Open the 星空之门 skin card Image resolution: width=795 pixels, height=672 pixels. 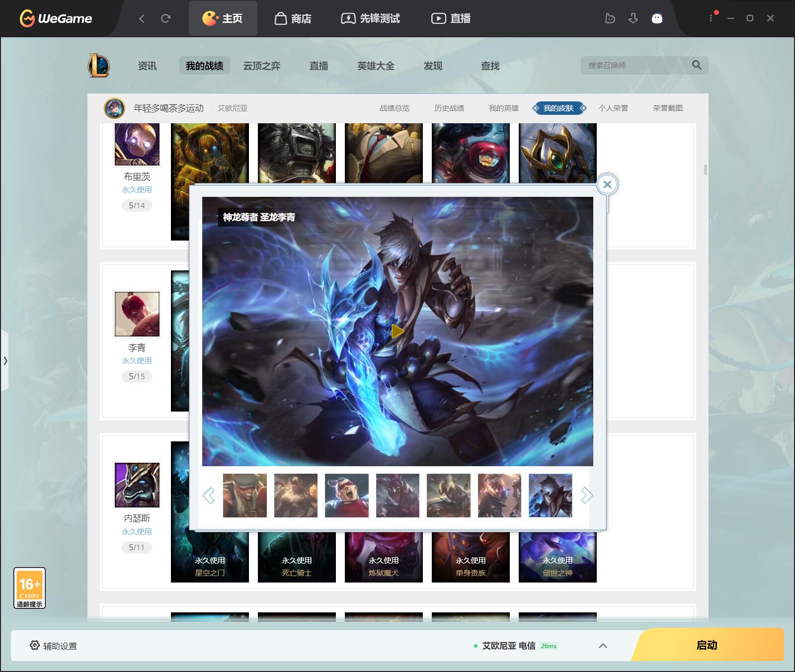(210, 557)
